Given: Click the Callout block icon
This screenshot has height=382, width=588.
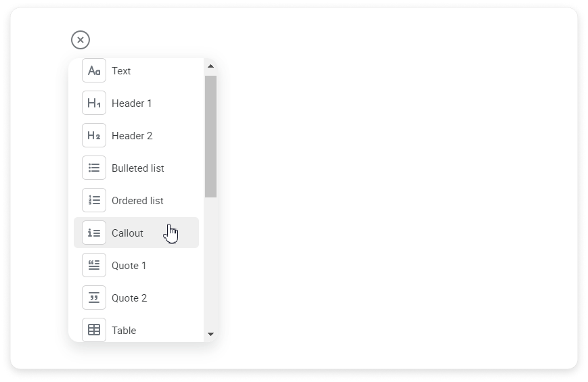Looking at the screenshot, I should tap(94, 233).
